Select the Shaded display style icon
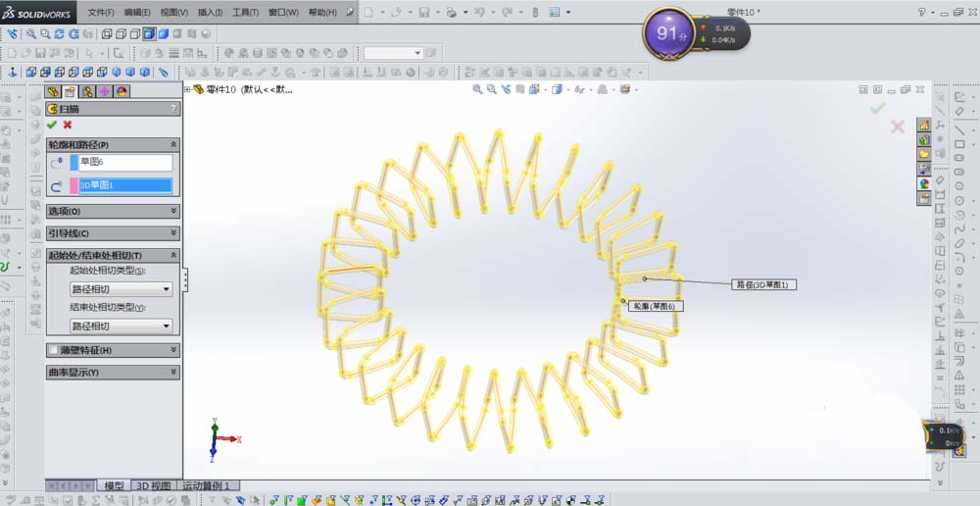 (x=163, y=33)
